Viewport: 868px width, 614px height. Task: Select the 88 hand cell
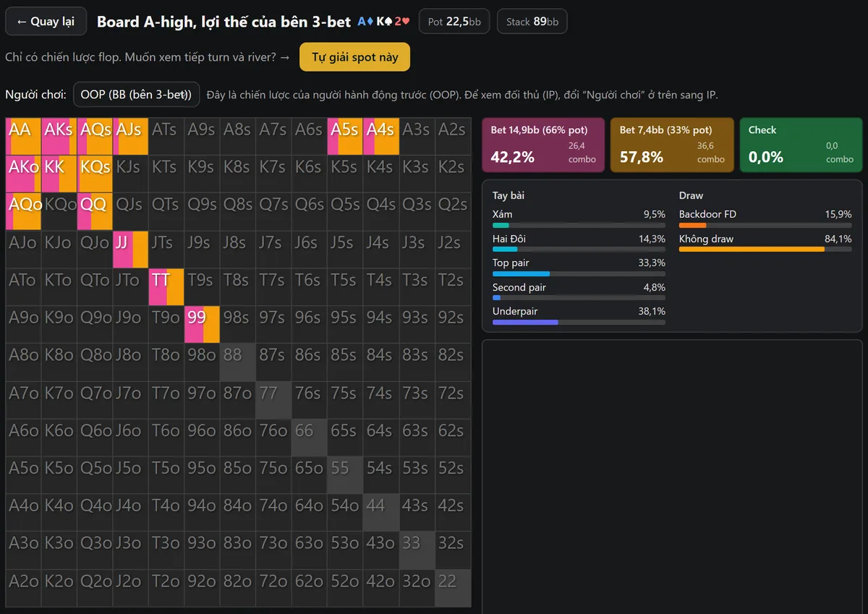[238, 362]
